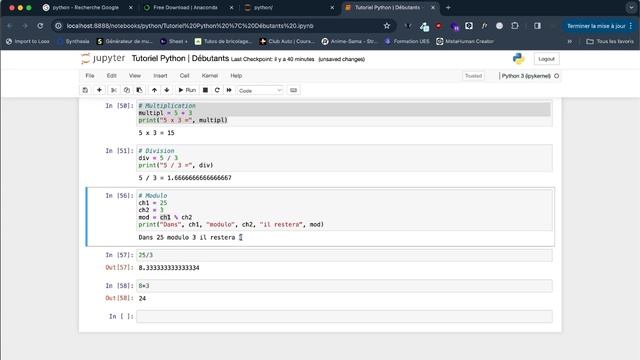640x360 pixels.
Task: Insert a cell below with plus icon
Action: pyautogui.click(x=99, y=90)
